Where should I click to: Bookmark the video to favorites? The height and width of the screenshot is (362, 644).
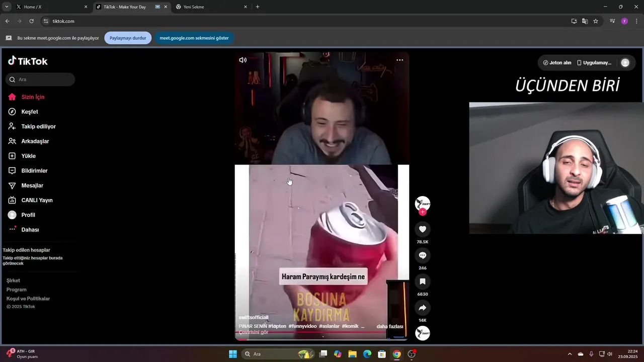[x=423, y=282]
